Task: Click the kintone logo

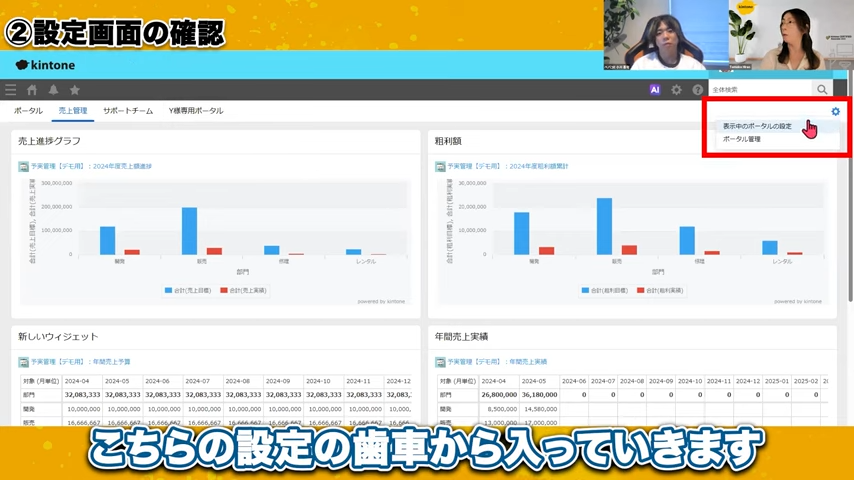Action: (x=46, y=65)
